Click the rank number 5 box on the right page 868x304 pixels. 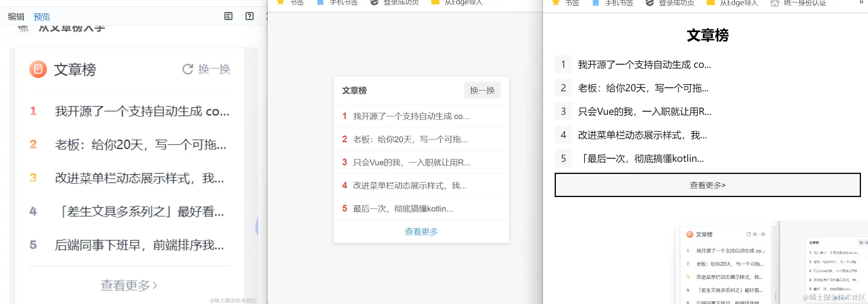click(x=563, y=158)
